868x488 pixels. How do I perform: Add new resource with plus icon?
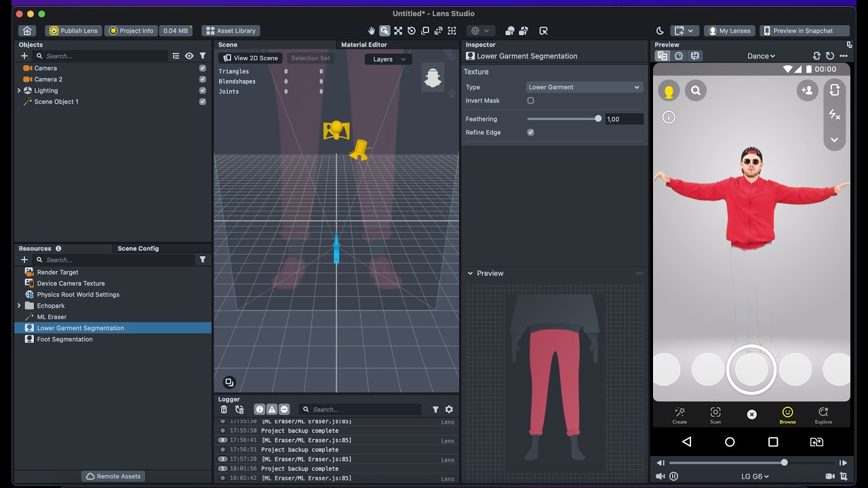point(24,260)
